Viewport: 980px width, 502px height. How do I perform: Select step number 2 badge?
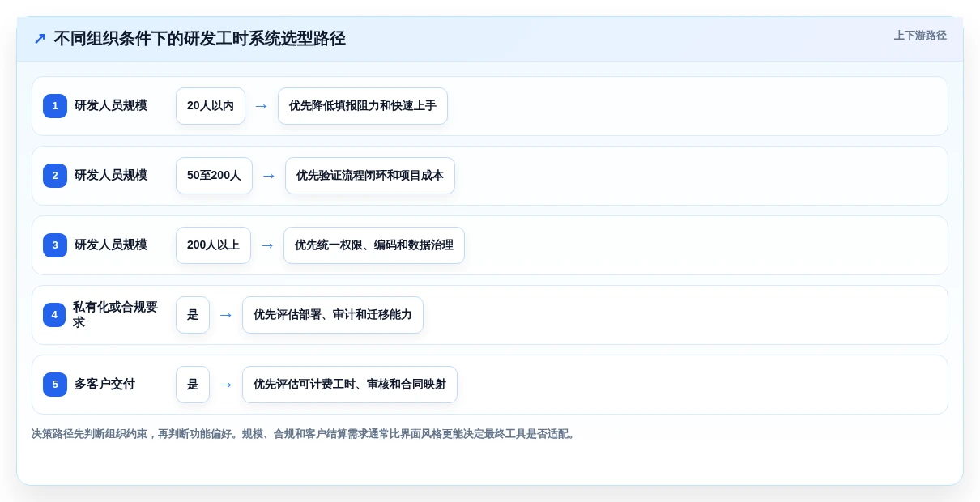tap(55, 176)
